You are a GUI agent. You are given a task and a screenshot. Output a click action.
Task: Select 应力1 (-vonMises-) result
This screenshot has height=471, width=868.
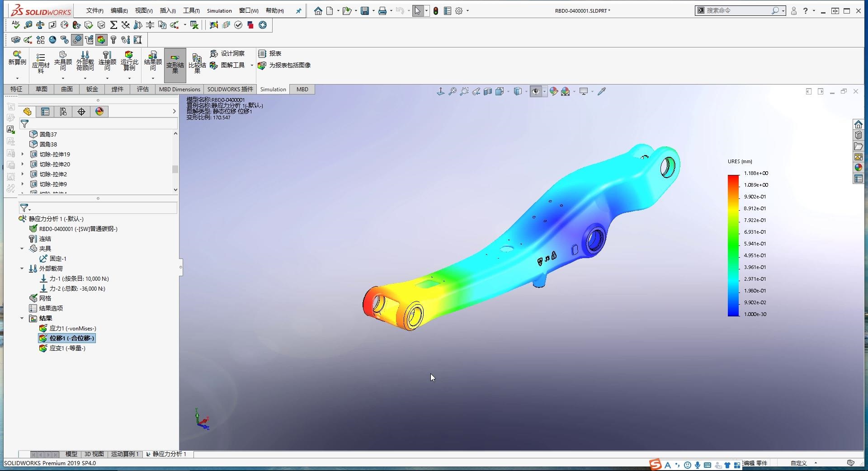(67, 328)
